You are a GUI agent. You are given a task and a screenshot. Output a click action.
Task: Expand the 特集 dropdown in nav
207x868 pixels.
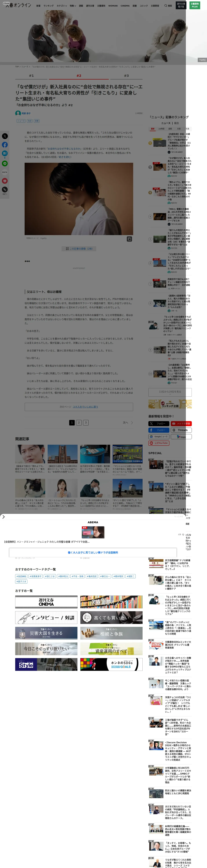(x=73, y=6)
